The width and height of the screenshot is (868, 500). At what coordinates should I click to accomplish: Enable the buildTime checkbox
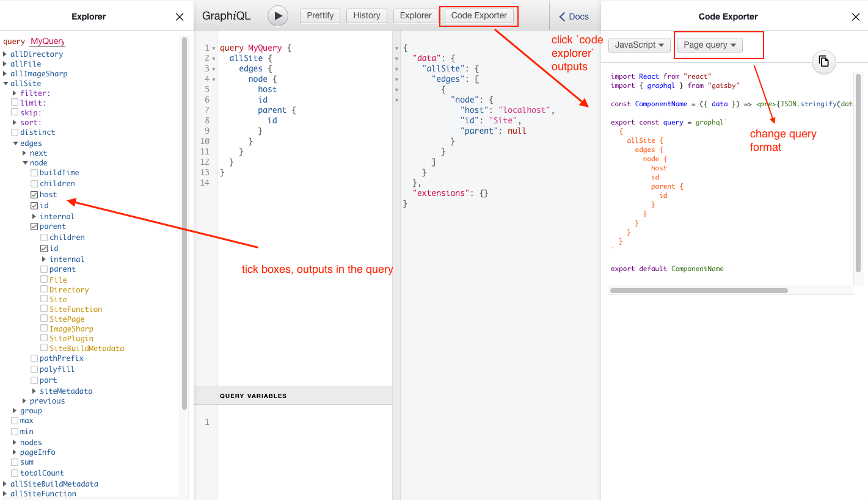[34, 172]
